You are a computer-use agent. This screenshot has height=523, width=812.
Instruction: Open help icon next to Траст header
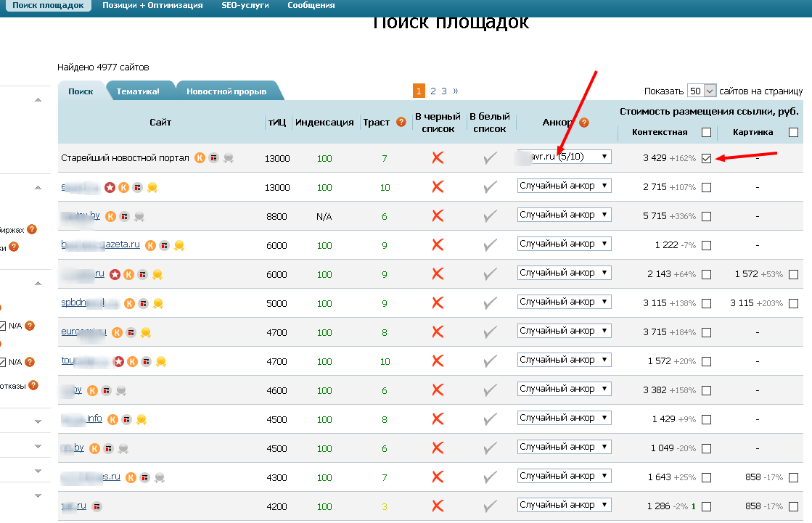401,123
